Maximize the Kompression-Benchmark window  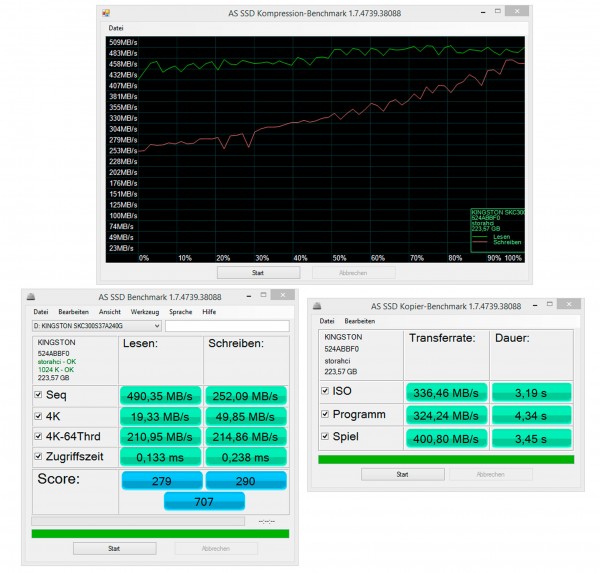click(497, 11)
